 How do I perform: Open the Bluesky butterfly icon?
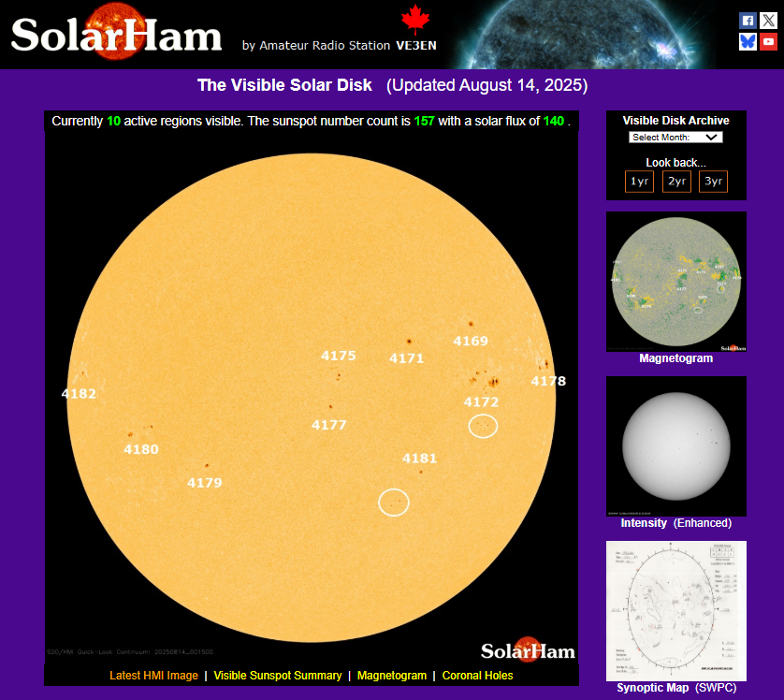(x=747, y=41)
